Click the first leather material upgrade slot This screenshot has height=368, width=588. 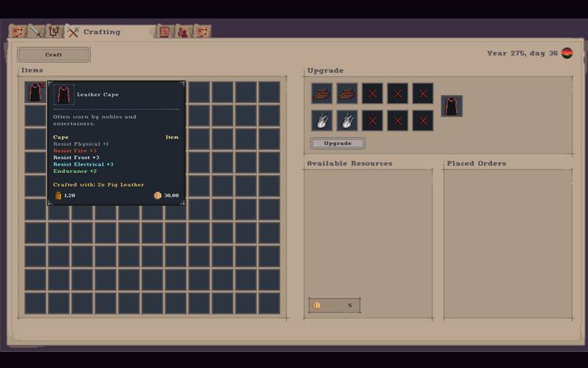click(321, 93)
